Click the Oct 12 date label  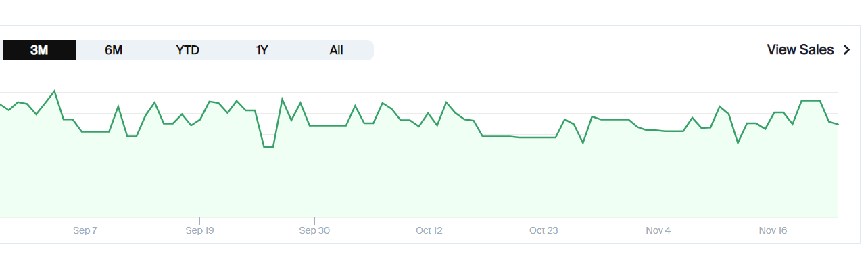point(429,230)
